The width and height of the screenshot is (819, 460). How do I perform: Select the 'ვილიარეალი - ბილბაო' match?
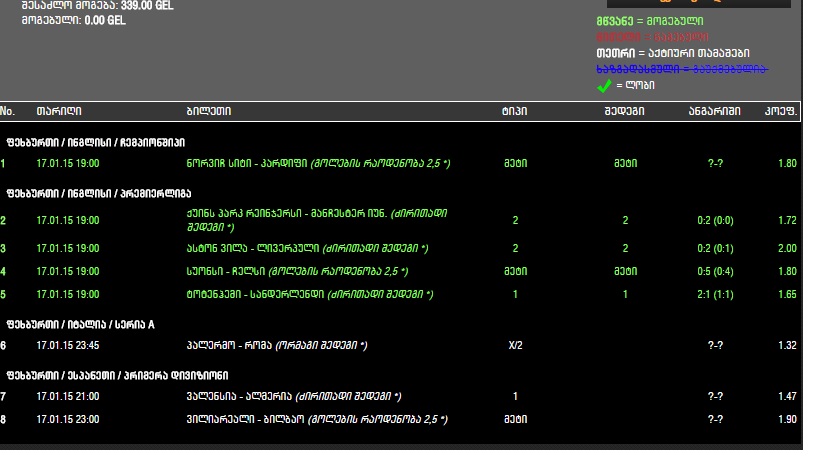[317, 420]
